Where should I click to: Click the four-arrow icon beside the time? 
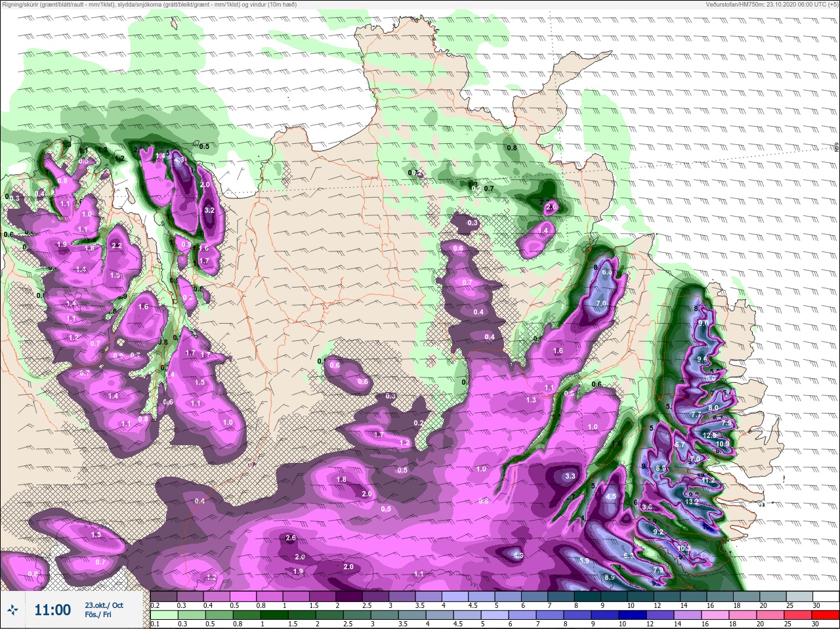(x=12, y=610)
